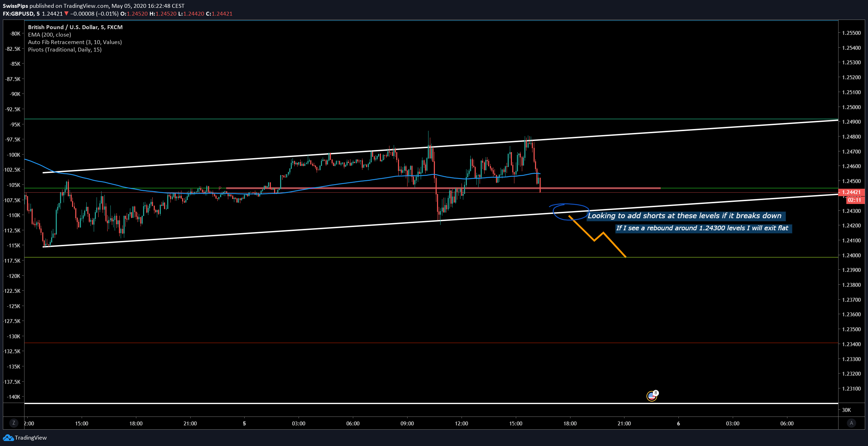
Task: Click the upper white channel trendline
Action: coord(440,146)
